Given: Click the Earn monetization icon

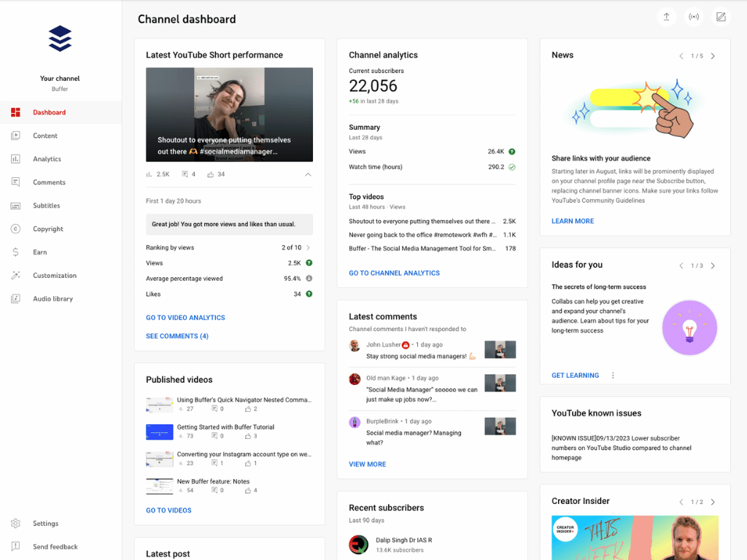Looking at the screenshot, I should click(x=15, y=252).
